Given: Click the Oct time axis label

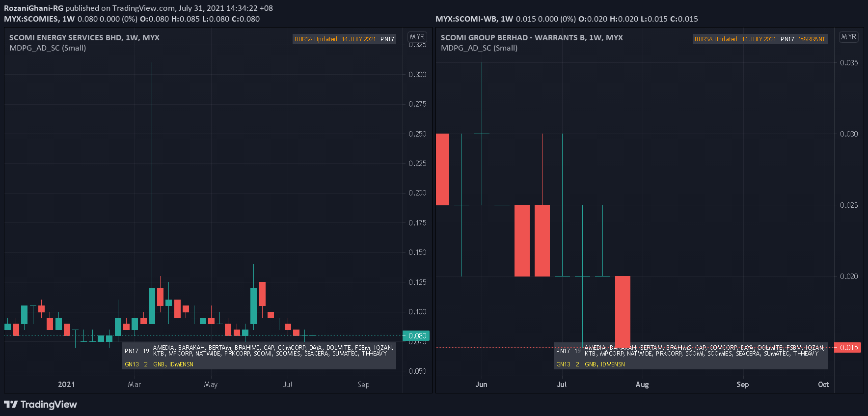Looking at the screenshot, I should click(x=823, y=384).
